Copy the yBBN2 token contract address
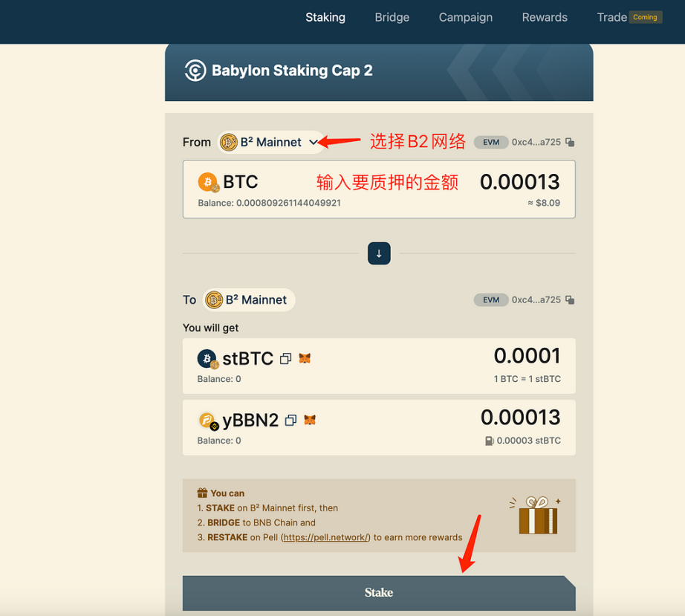 [290, 421]
